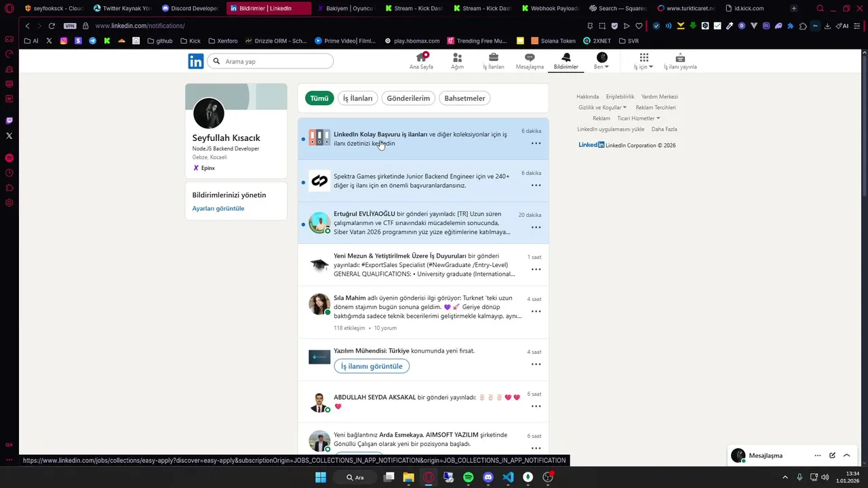The image size is (868, 488).
Task: Open Visual Studio Code from the taskbar
Action: [x=508, y=477]
